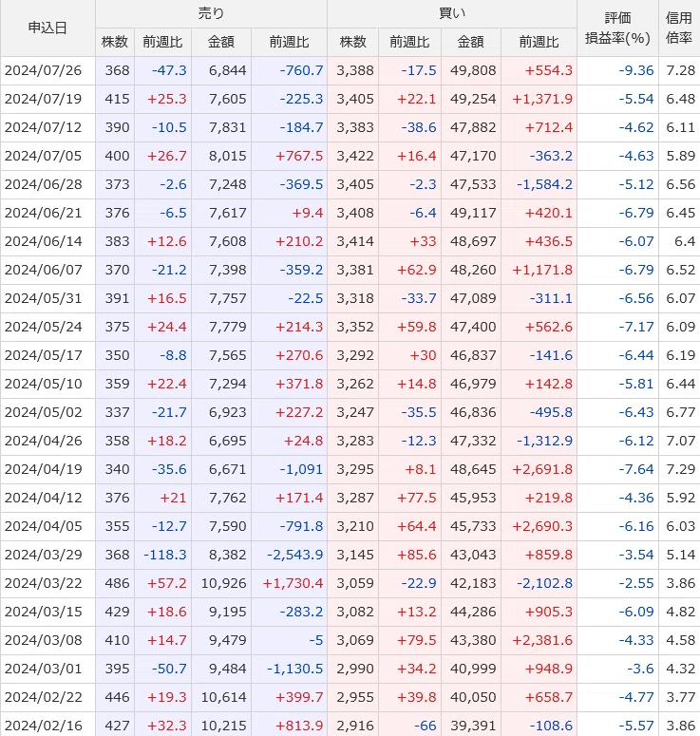Select the date cell 2024/03/08

(x=47, y=640)
